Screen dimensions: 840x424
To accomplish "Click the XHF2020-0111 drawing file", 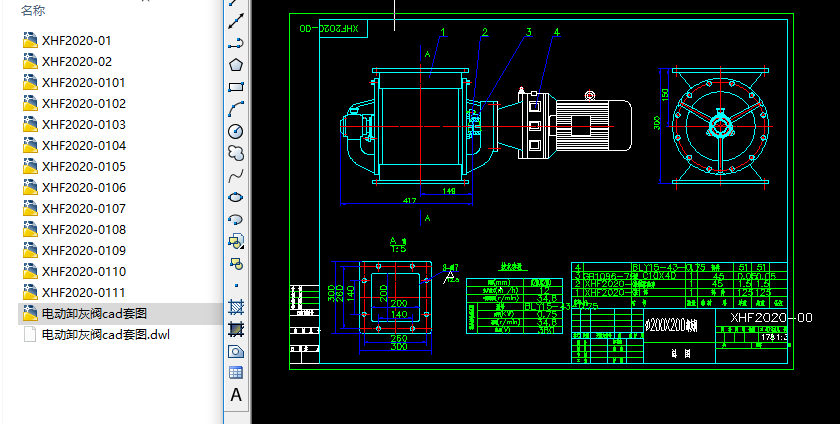I will 83,292.
